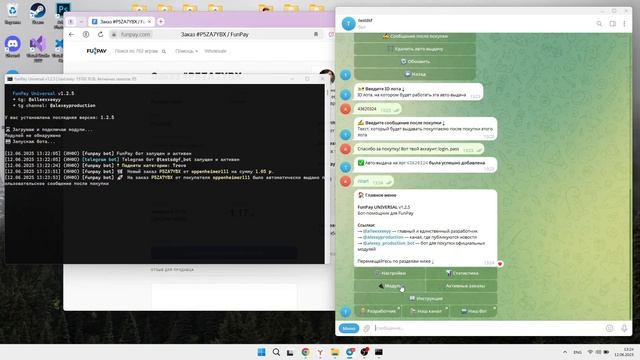Open Windows taskbar search
Screen dimensions: 640x360
click(x=276, y=352)
